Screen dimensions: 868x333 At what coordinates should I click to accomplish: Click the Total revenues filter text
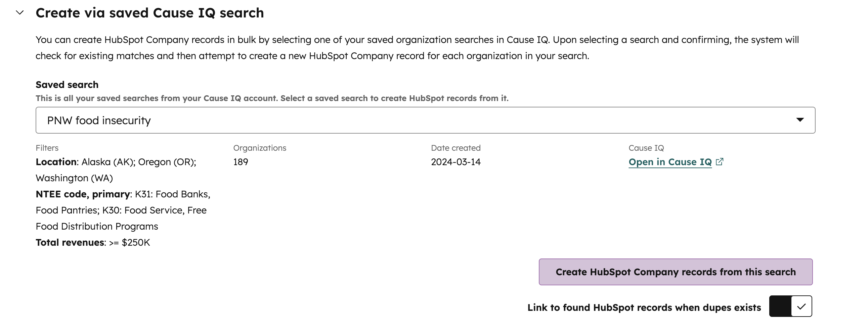click(x=93, y=242)
